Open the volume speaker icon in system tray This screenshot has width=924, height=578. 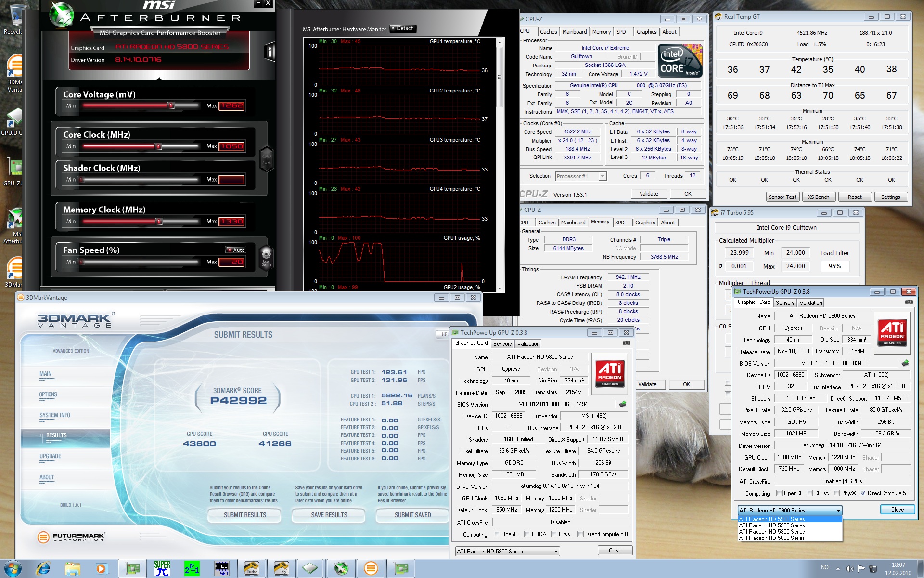(849, 569)
